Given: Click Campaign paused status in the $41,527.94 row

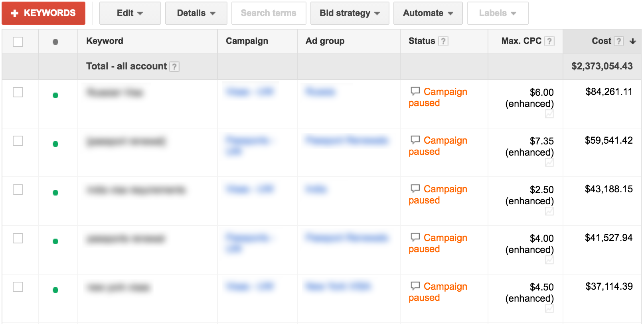Looking at the screenshot, I should [x=438, y=243].
